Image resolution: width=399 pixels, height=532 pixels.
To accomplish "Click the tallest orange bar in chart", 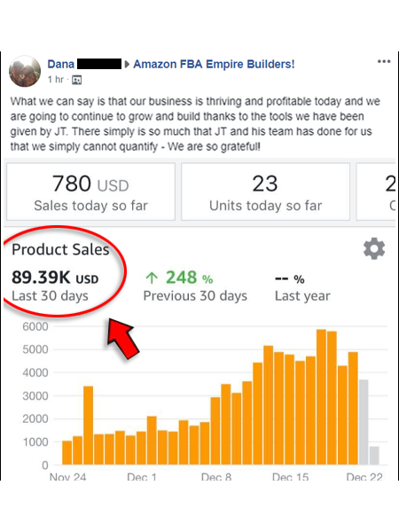I will coord(321,396).
